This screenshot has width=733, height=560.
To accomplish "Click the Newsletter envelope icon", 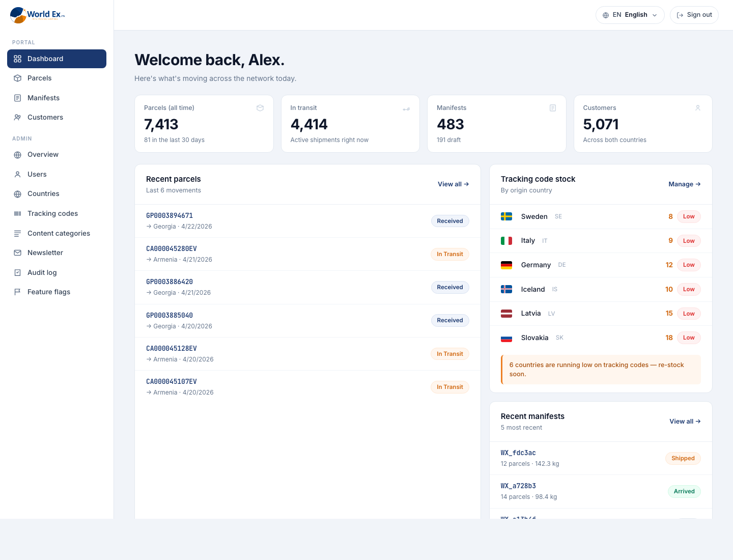I will [17, 253].
